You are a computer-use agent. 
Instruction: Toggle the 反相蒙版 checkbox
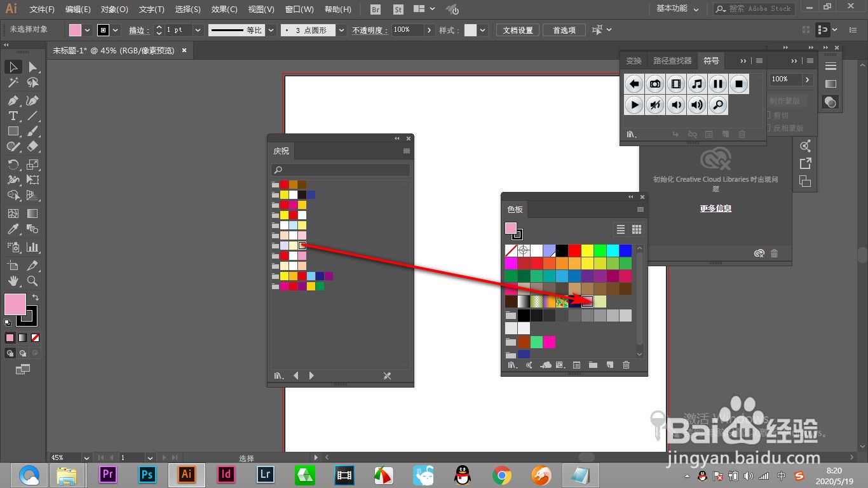click(768, 128)
